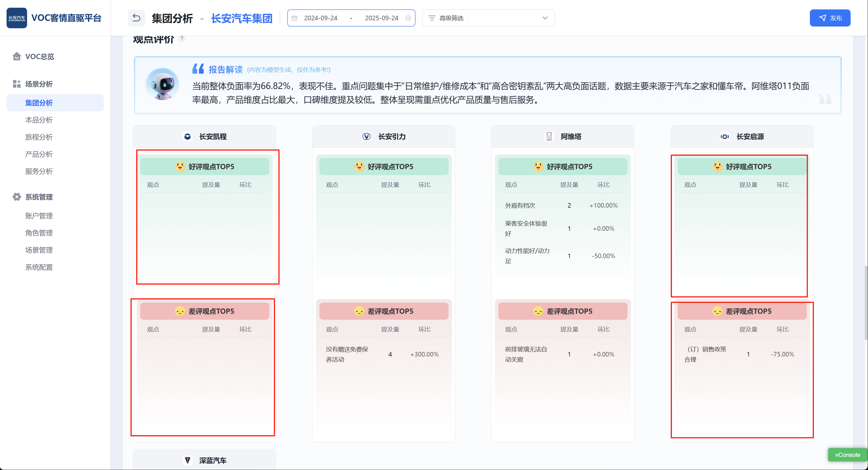Click the 长安汽车 logo
The image size is (868, 470).
(17, 18)
